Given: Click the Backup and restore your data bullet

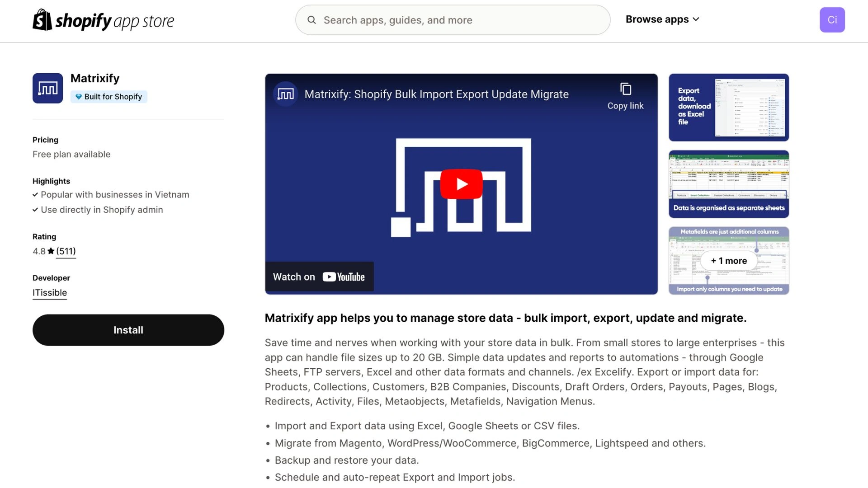Looking at the screenshot, I should 347,460.
